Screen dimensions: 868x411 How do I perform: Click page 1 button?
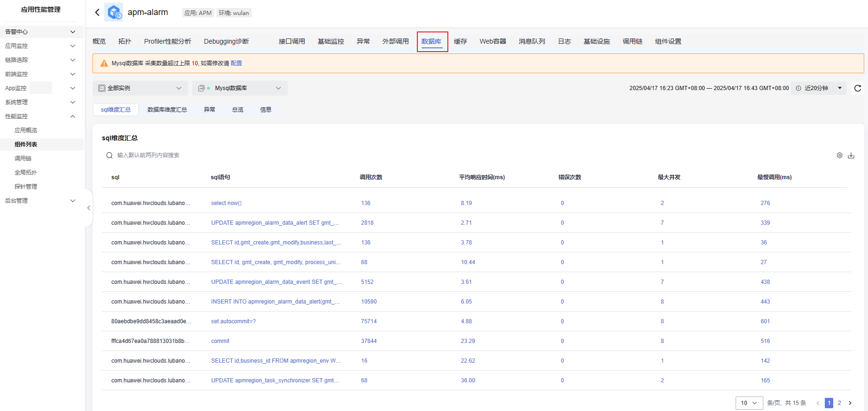pos(829,403)
